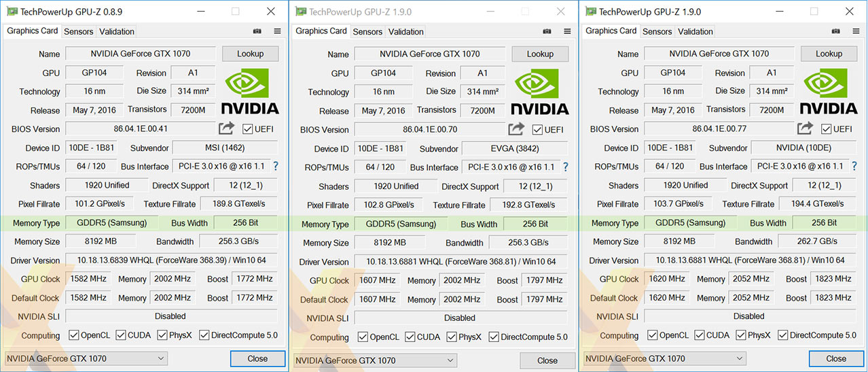This screenshot has height=372, width=868.
Task: Click Close button in GPU-Z 0.8.9 window
Action: tap(257, 358)
